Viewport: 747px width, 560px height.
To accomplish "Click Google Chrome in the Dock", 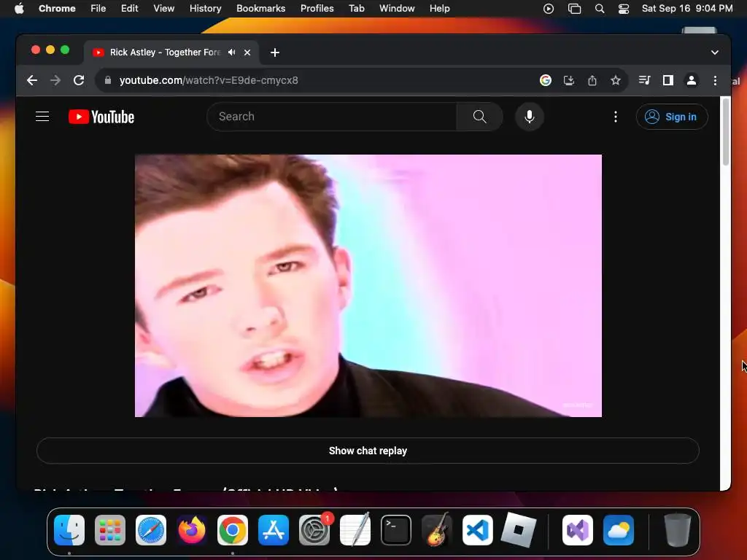I will click(x=233, y=530).
